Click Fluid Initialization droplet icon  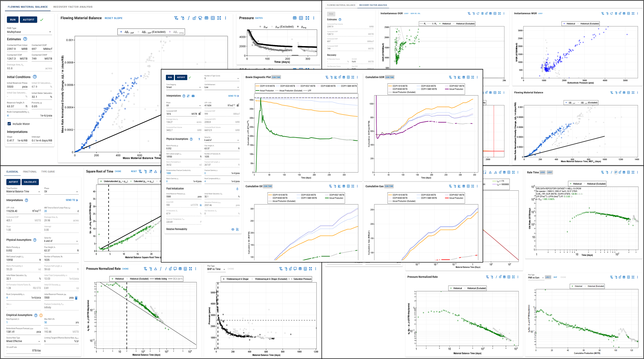(237, 189)
